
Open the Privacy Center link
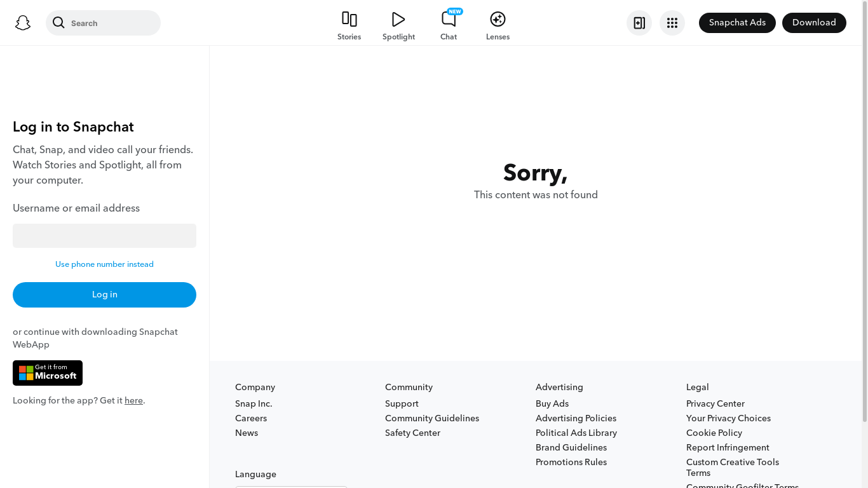point(715,403)
